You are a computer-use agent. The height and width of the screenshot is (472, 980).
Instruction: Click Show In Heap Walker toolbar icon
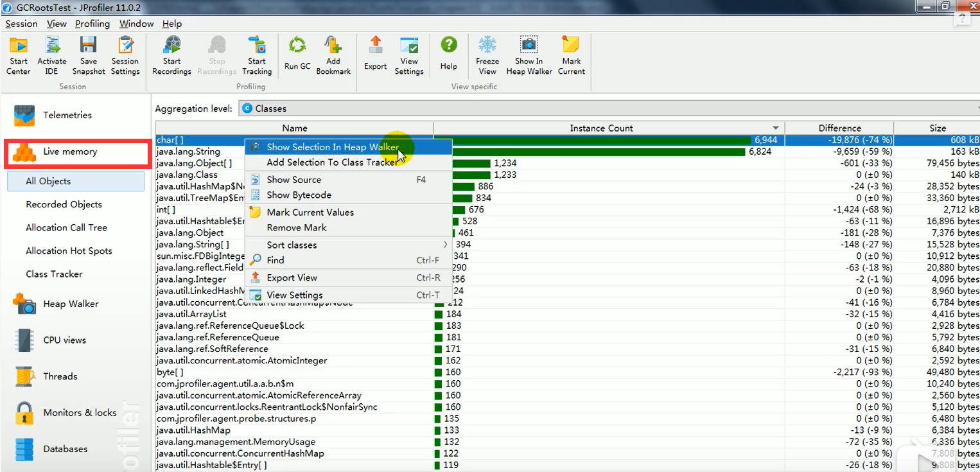pyautogui.click(x=529, y=55)
